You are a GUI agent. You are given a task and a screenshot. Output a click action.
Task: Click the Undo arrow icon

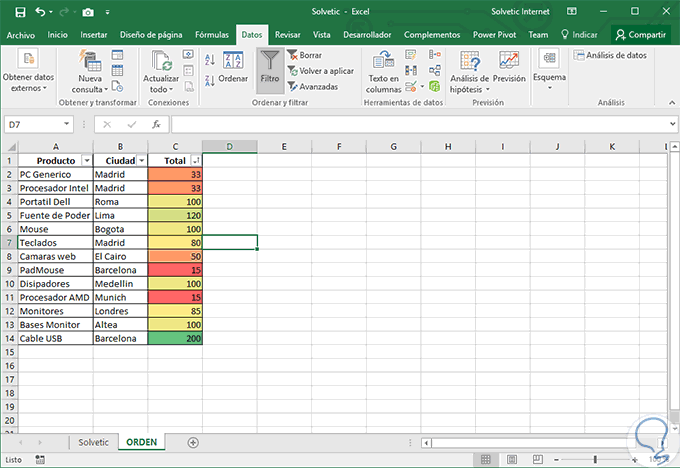click(40, 12)
